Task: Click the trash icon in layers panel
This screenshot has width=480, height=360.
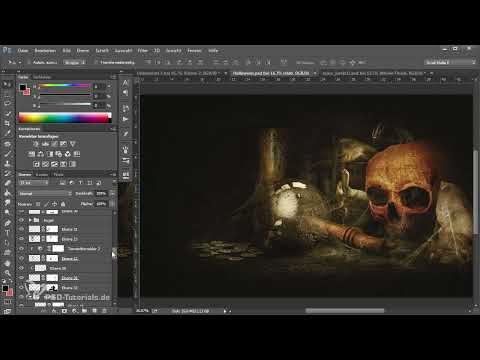Action: click(x=104, y=311)
